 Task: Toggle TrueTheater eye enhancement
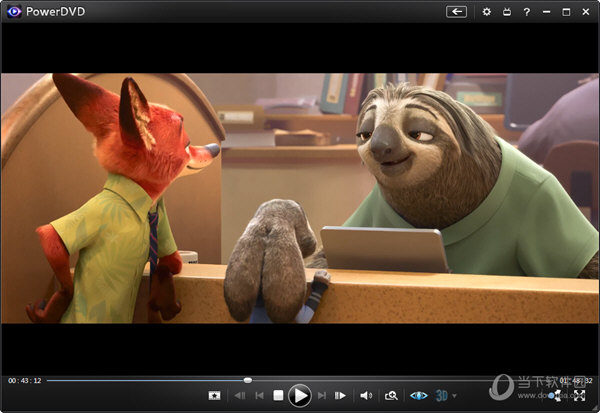(419, 395)
